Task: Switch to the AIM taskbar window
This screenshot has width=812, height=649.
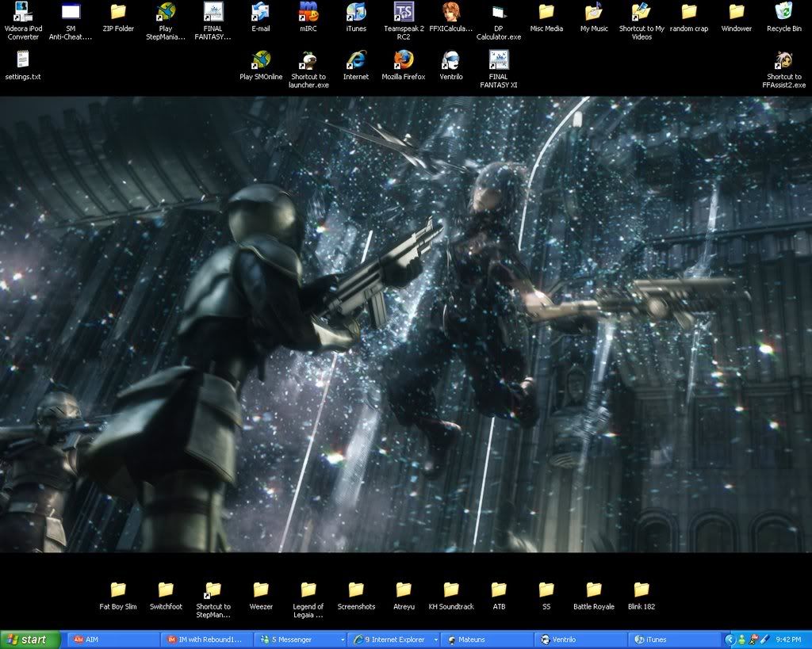Action: coord(111,639)
